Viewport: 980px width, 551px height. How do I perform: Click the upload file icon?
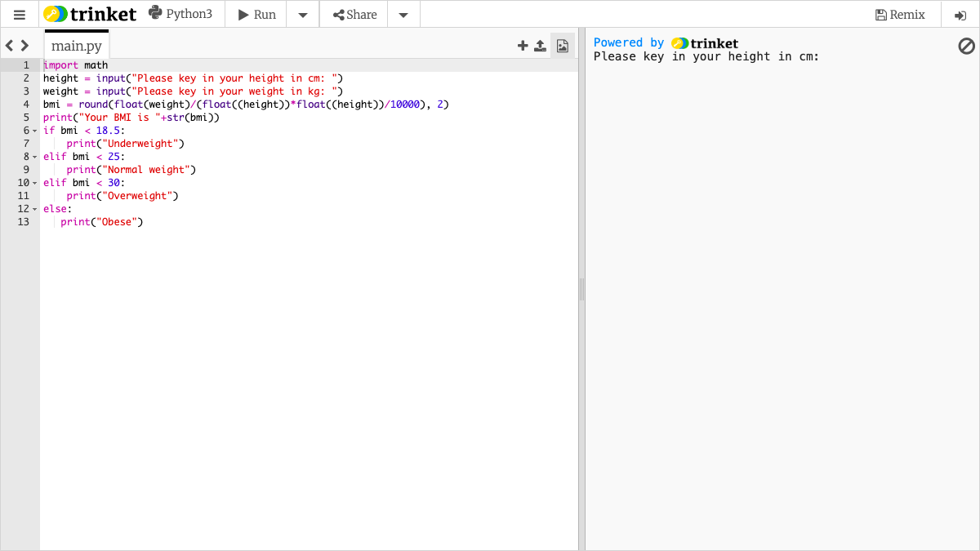(541, 46)
